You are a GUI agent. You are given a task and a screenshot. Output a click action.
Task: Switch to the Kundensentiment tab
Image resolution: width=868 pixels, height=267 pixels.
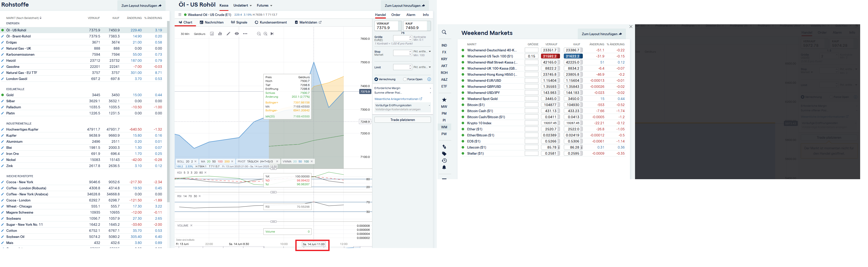click(271, 23)
